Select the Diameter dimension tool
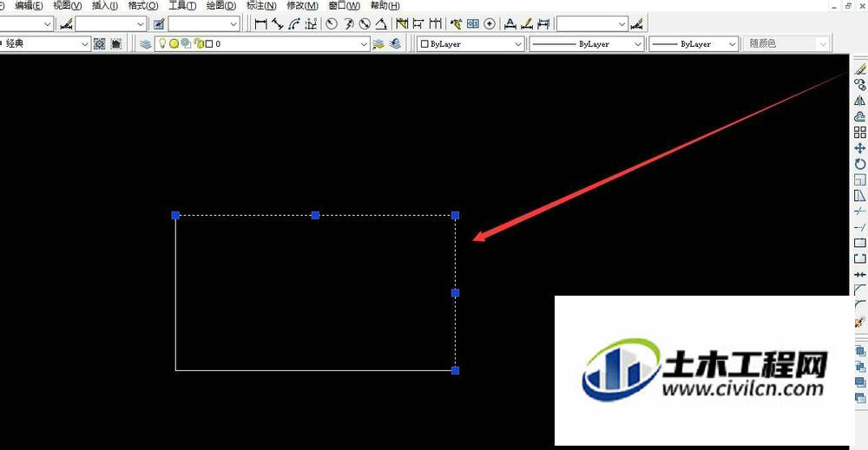Screen dimensions: 868x450 pos(365,23)
